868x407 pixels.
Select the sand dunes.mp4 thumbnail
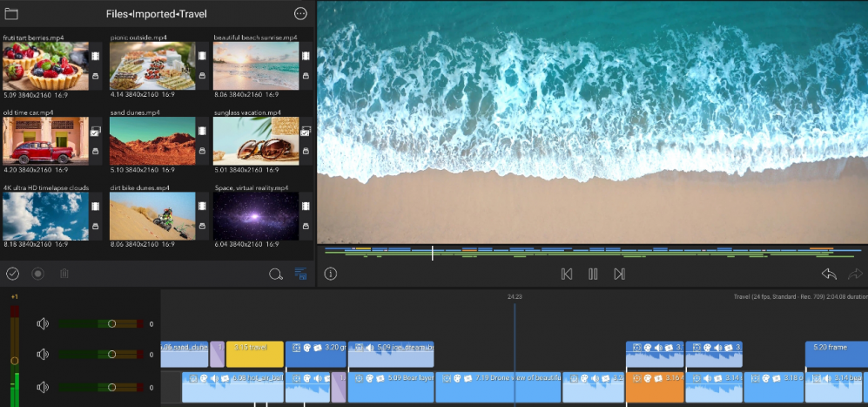point(151,141)
